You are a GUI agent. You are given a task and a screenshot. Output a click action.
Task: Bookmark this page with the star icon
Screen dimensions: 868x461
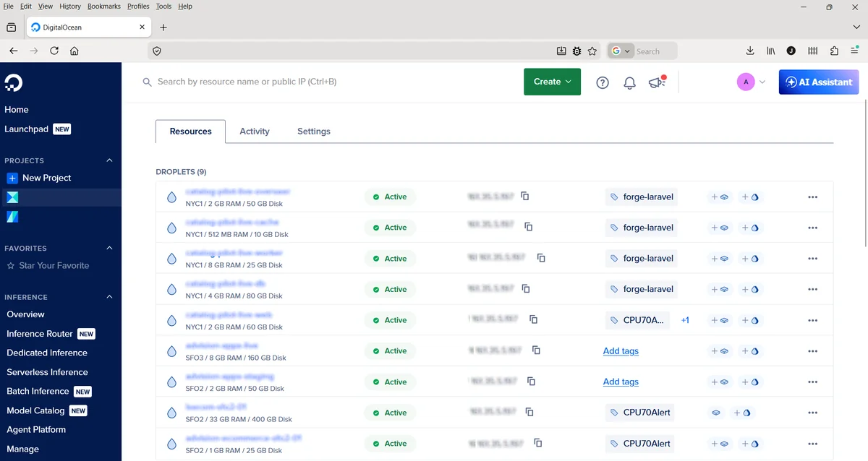pos(592,51)
